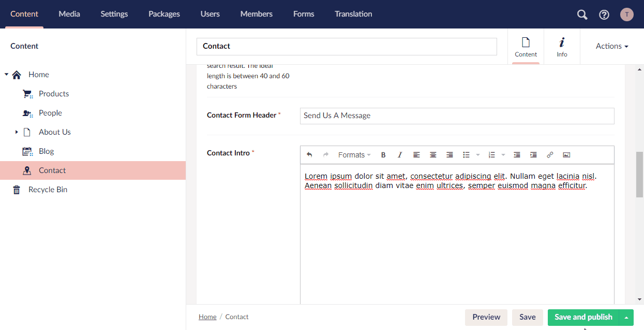The image size is (644, 330).
Task: Click the Preview button
Action: tap(486, 317)
